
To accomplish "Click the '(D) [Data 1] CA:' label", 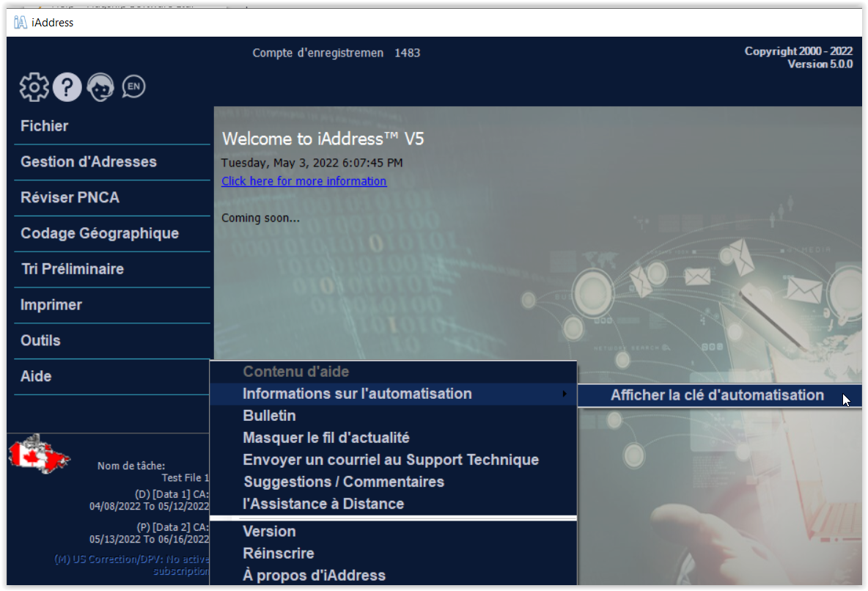I will point(172,494).
